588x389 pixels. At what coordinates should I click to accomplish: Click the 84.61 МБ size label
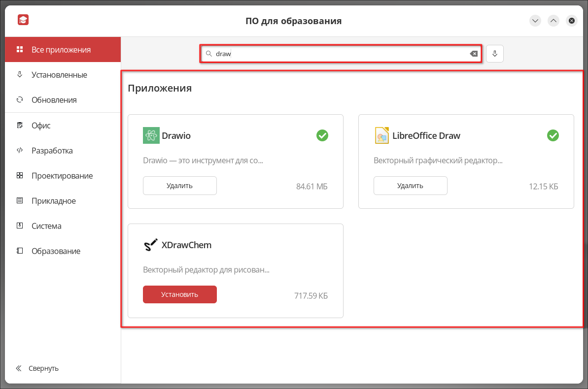tap(311, 186)
